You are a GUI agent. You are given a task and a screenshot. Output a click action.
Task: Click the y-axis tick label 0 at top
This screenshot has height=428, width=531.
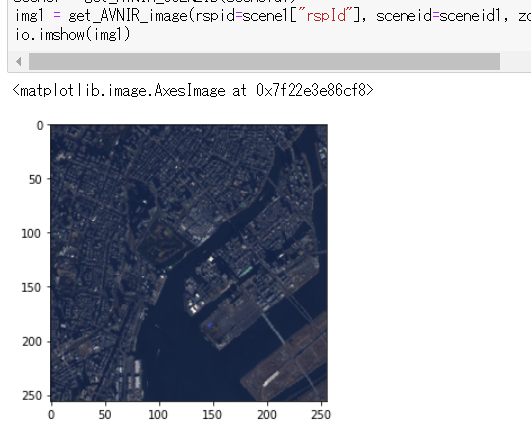click(40, 126)
